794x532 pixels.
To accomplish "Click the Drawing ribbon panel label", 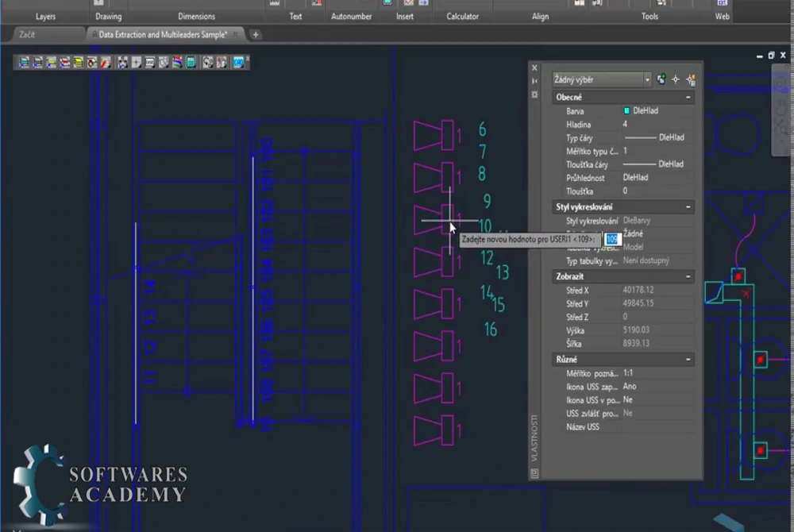I will (108, 16).
